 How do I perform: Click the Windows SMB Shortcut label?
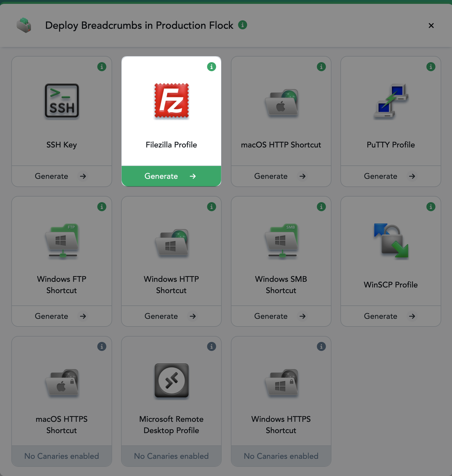click(281, 285)
